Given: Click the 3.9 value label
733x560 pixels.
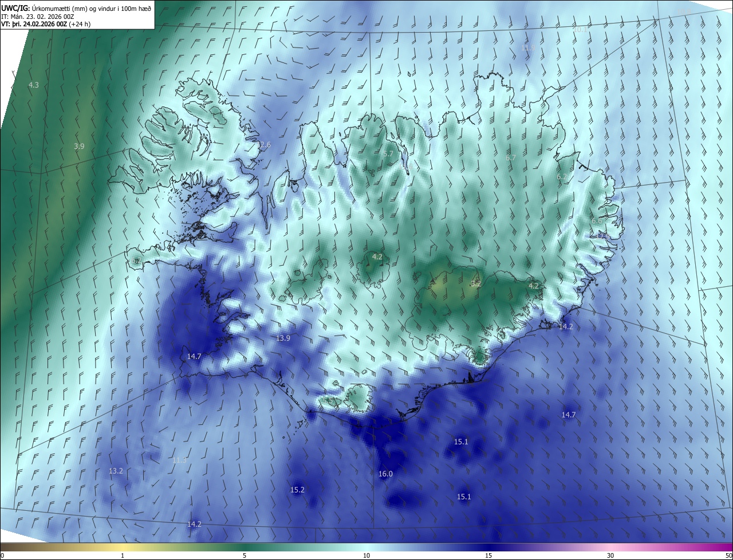Looking at the screenshot, I should tap(79, 147).
